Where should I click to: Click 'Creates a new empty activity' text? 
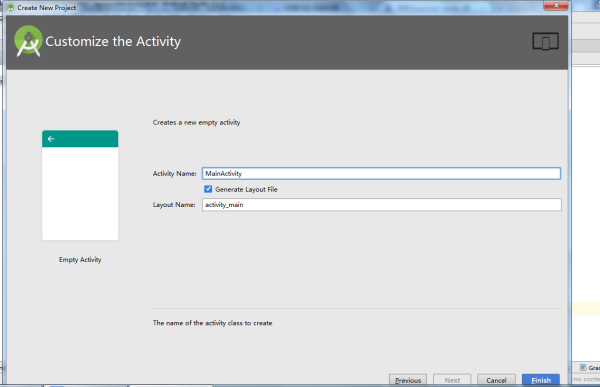click(x=196, y=122)
